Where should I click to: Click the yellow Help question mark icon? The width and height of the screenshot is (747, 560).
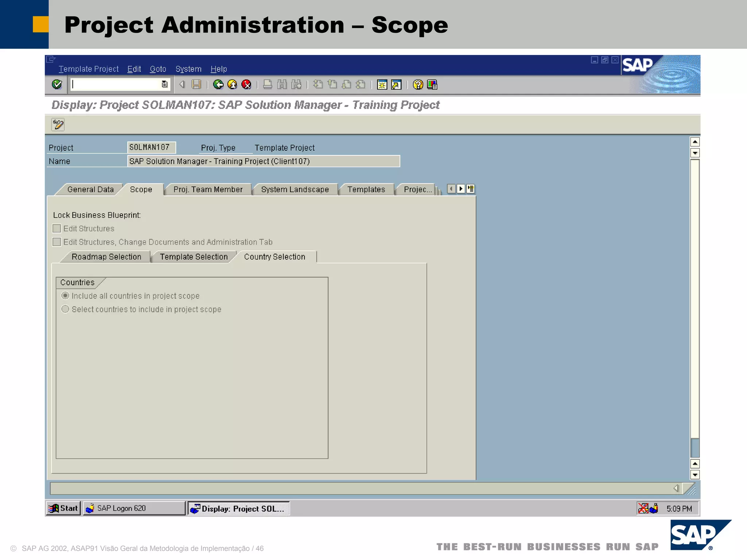tap(418, 85)
